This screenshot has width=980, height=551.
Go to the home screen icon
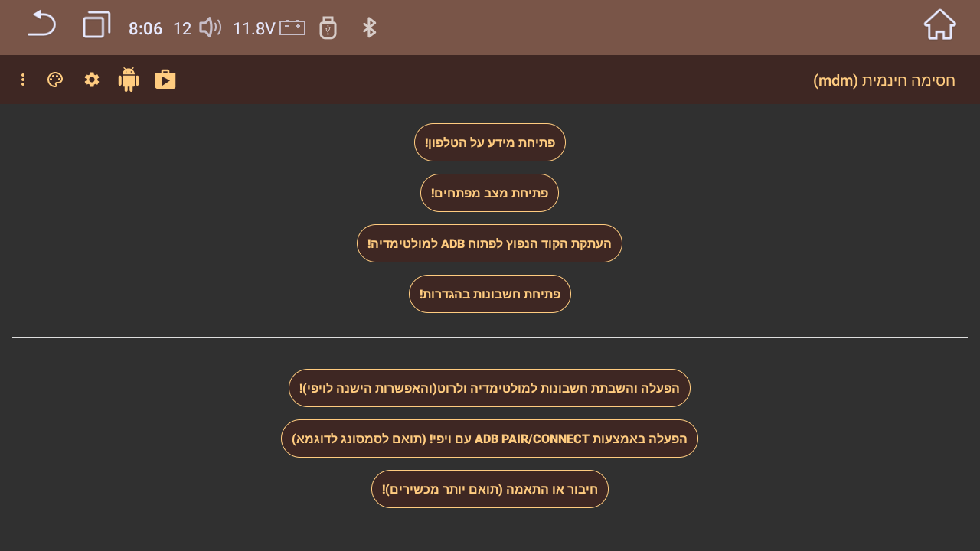coord(939,24)
